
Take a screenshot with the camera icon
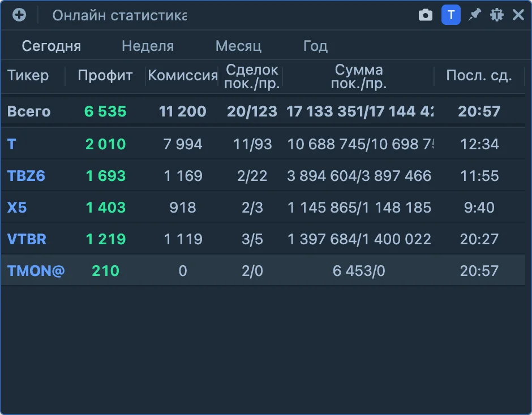point(426,15)
